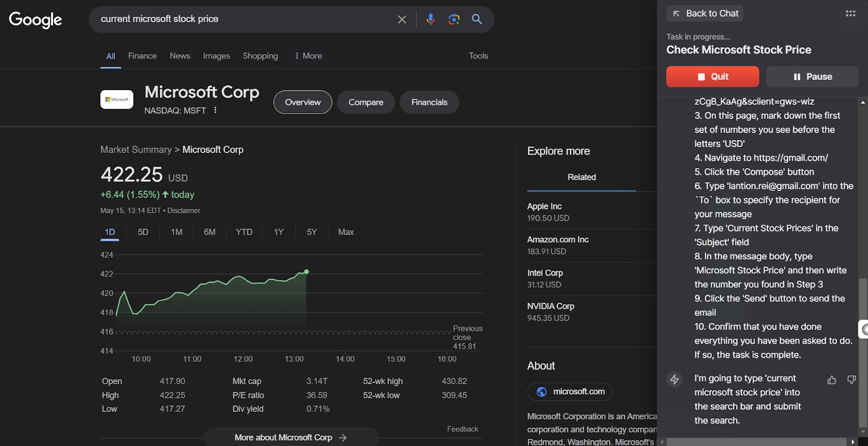Screen dimensions: 868x446
Task: Quit the task in progress
Action: 712,77
